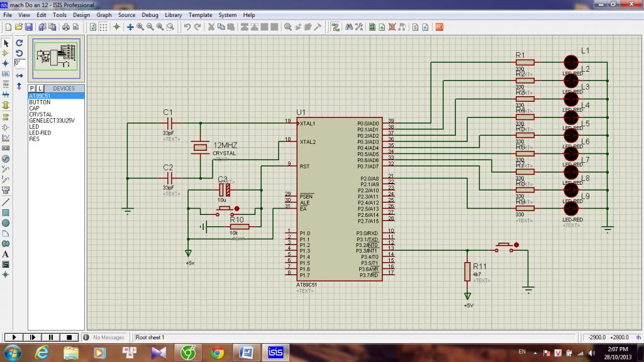This screenshot has width=644, height=362.
Task: Click the rotate clockwise icon
Action: [x=19, y=43]
